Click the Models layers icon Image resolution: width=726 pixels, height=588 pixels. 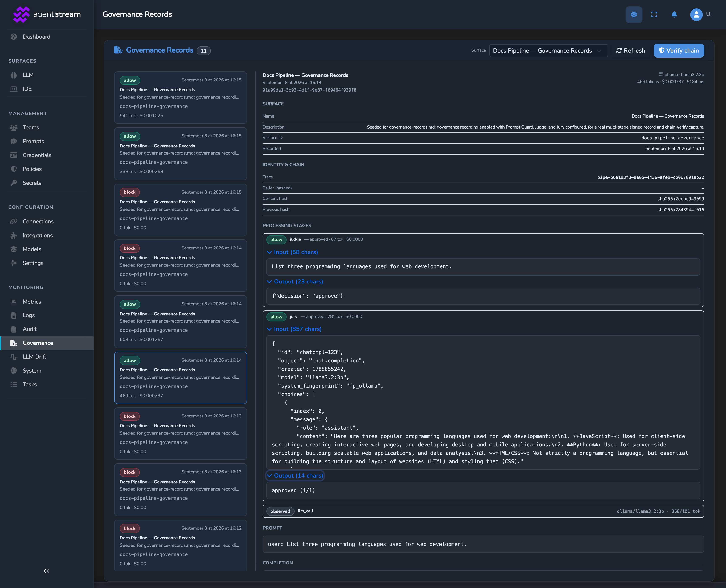pyautogui.click(x=14, y=249)
